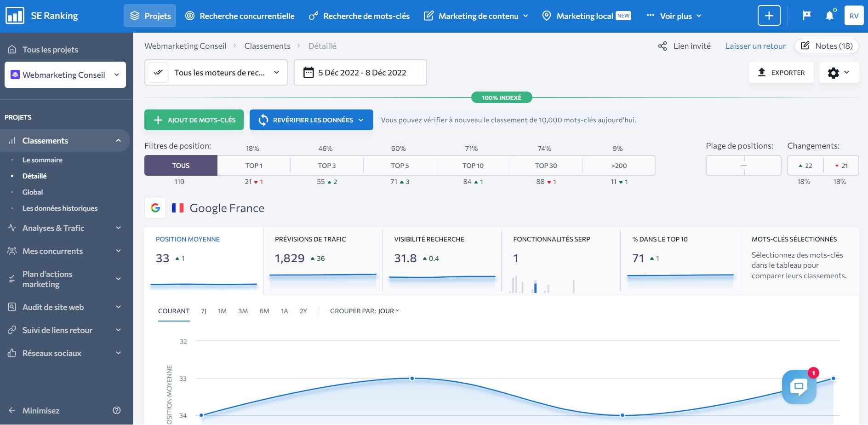This screenshot has width=868, height=425.
Task: Expand Plan d'actions marketing section
Action: tap(118, 279)
